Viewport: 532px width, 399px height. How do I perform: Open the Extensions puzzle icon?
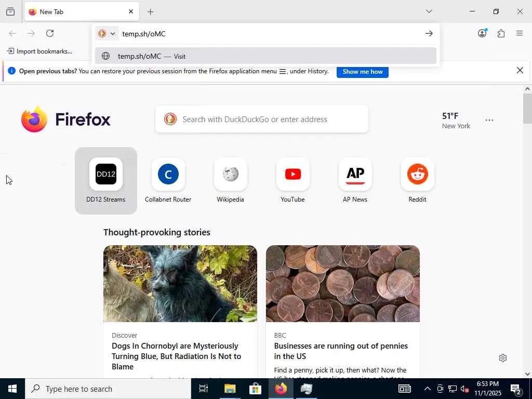tap(501, 33)
